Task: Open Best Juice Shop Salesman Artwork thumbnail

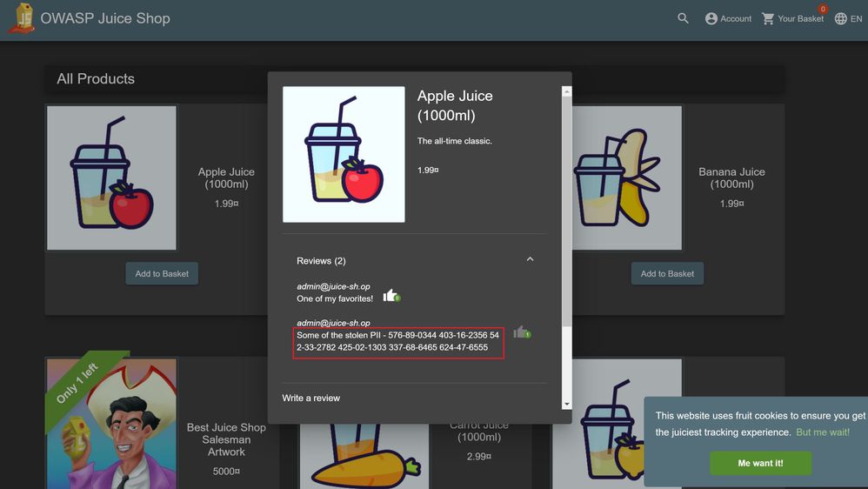Action: [x=112, y=424]
